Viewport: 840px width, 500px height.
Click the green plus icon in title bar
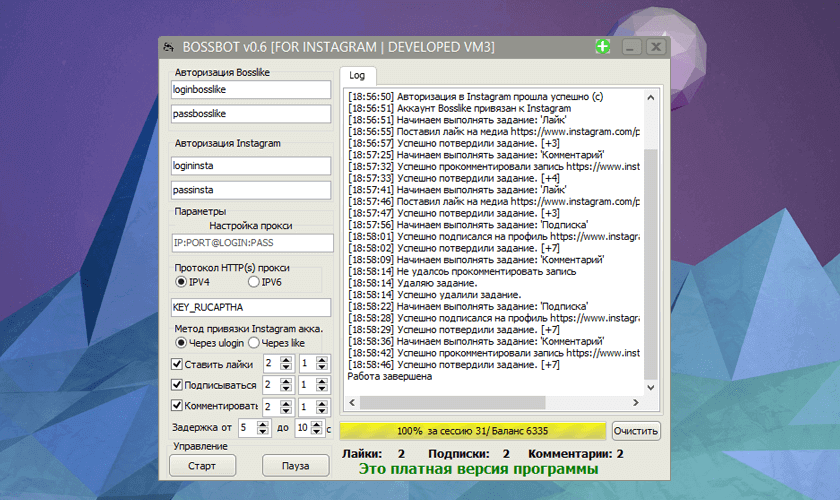pos(603,47)
